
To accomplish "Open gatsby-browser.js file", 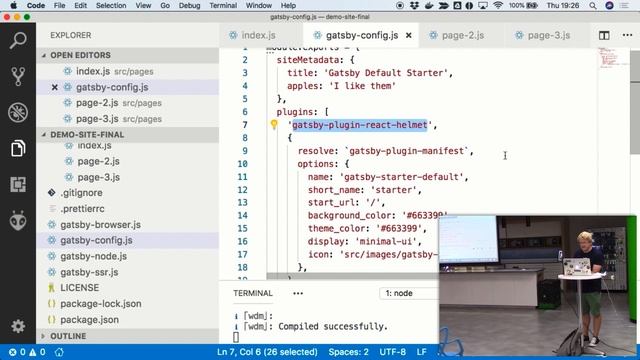I will (x=127, y=224).
